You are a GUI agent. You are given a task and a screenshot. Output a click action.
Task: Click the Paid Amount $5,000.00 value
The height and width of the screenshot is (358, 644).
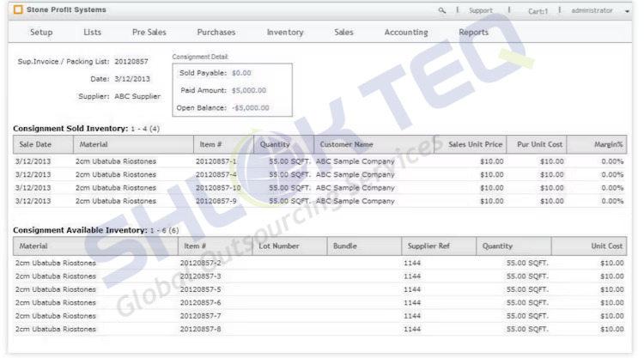point(249,90)
